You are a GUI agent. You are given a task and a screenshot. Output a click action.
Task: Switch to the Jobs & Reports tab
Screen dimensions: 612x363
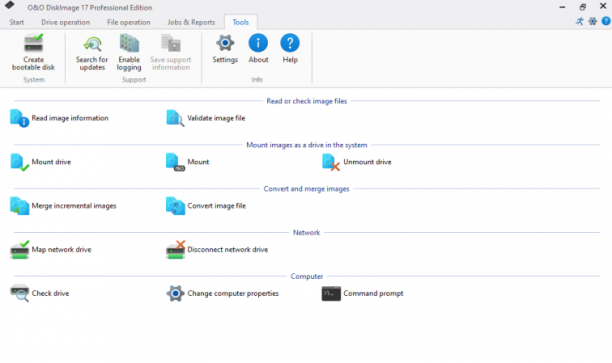point(191,22)
